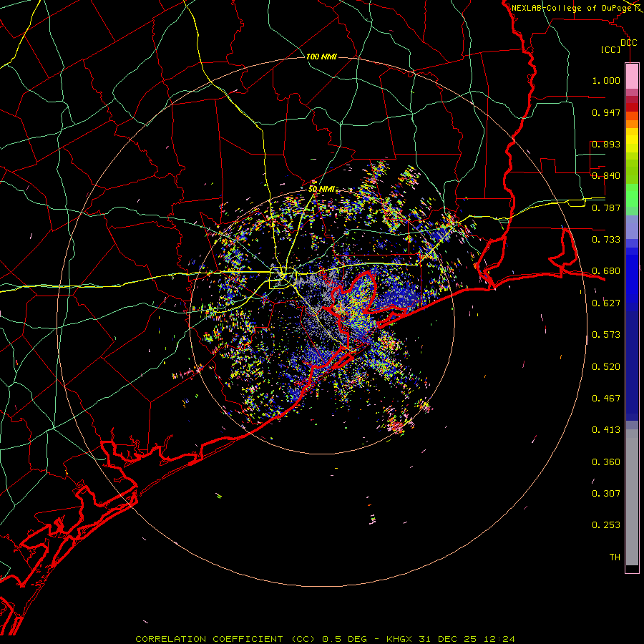
Task: Click the 1.000 color scale label
Action: tap(606, 80)
